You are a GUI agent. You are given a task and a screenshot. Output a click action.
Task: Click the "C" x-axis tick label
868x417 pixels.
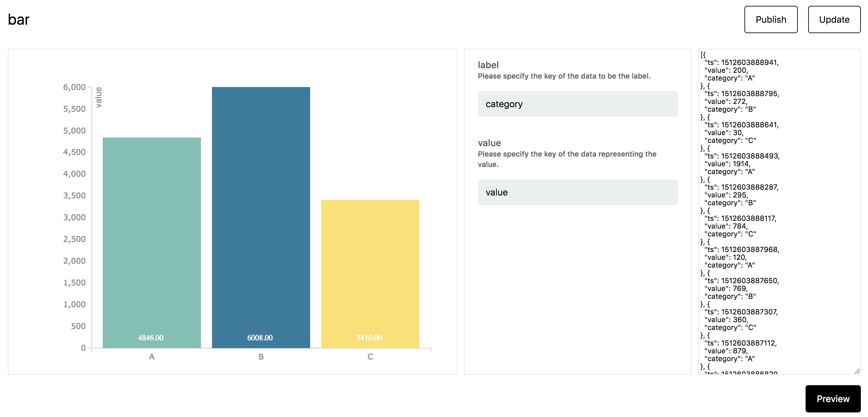coord(370,357)
